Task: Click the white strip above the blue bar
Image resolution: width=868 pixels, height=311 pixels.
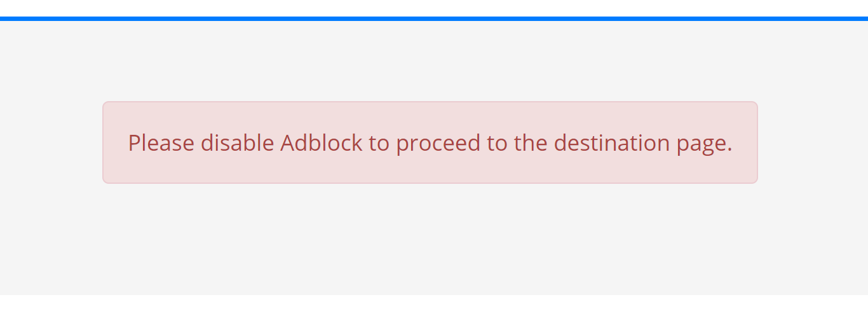Action: pos(434,8)
